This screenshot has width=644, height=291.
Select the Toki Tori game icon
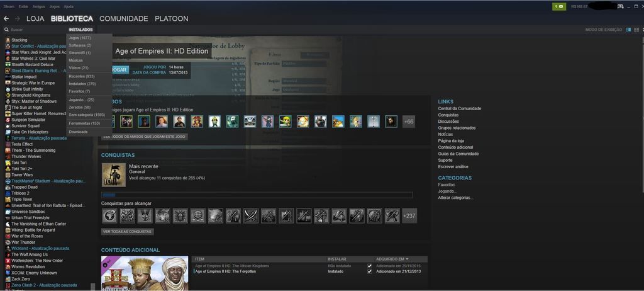pyautogui.click(x=8, y=163)
